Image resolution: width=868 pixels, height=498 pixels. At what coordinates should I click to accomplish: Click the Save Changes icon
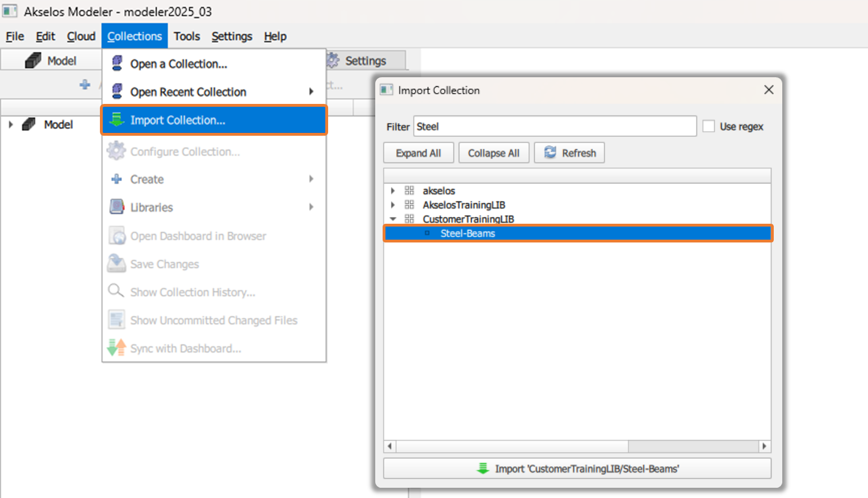coord(117,263)
